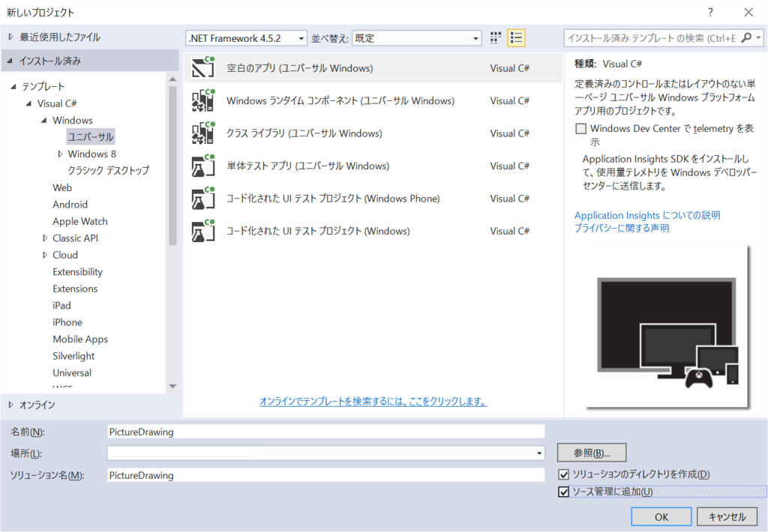Open プライバシーに関する声明 link
768x532 pixels.
tap(622, 228)
